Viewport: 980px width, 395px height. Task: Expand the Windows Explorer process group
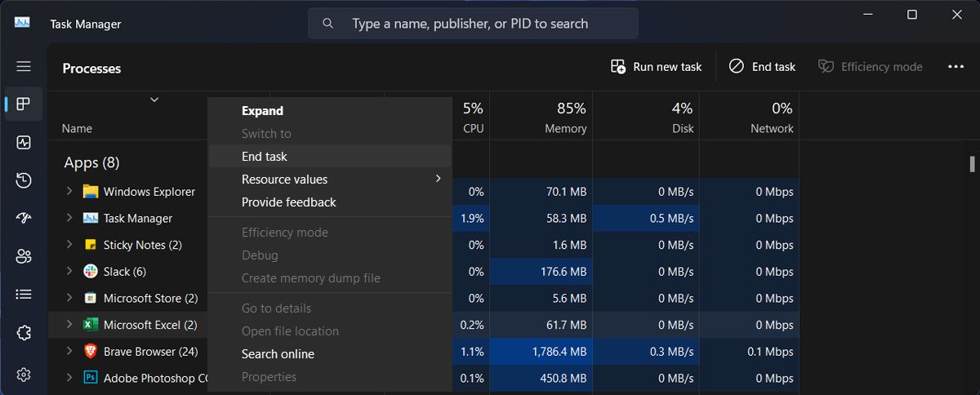click(69, 192)
